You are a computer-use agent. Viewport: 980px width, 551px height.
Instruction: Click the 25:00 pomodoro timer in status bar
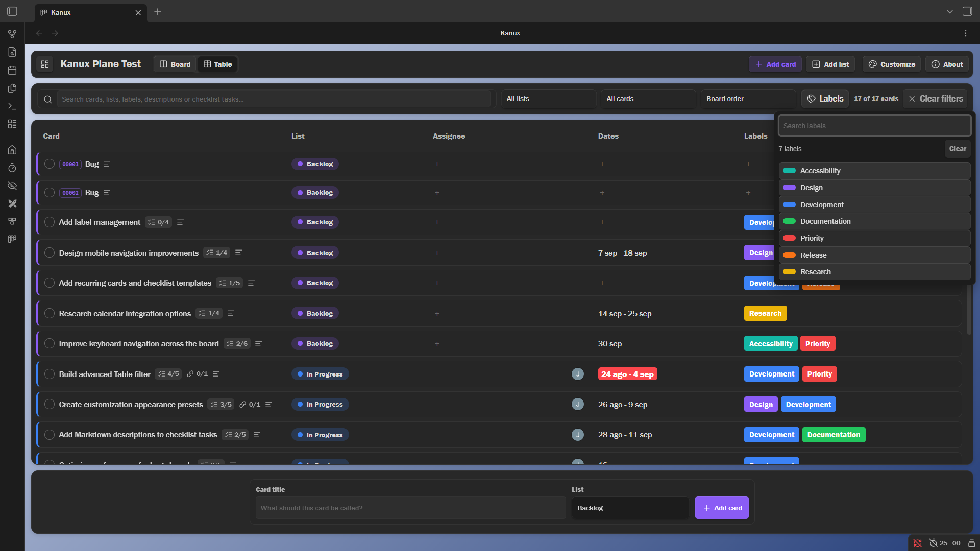pos(945,543)
